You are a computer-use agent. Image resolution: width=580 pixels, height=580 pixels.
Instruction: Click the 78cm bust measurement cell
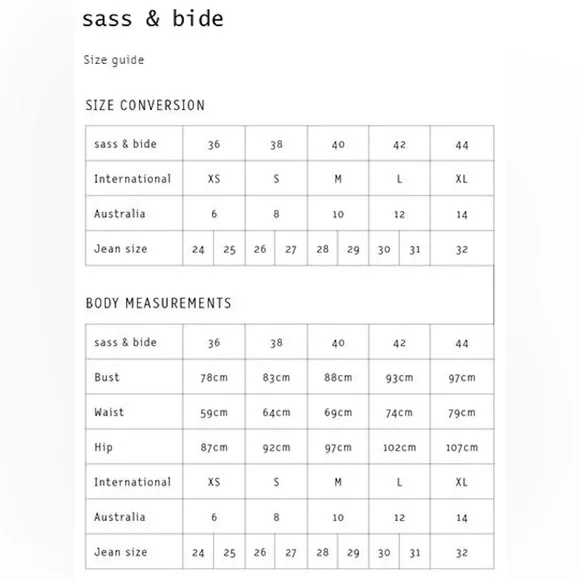[214, 378]
